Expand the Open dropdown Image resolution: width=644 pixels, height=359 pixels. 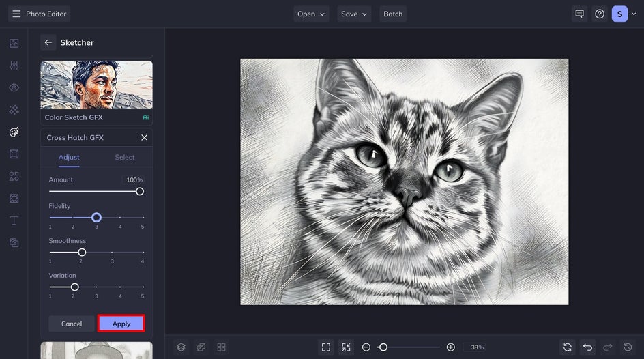point(311,14)
